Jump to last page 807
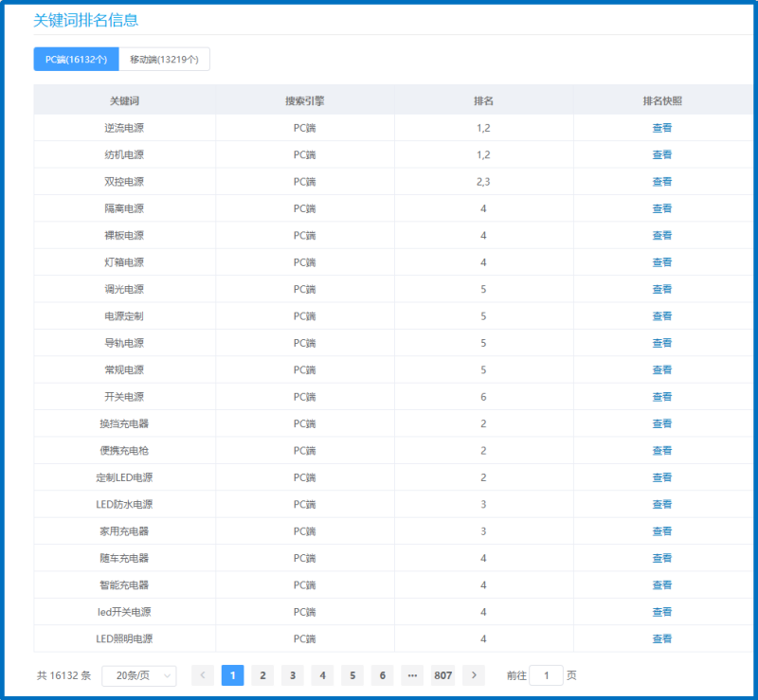The image size is (758, 700). coord(442,675)
